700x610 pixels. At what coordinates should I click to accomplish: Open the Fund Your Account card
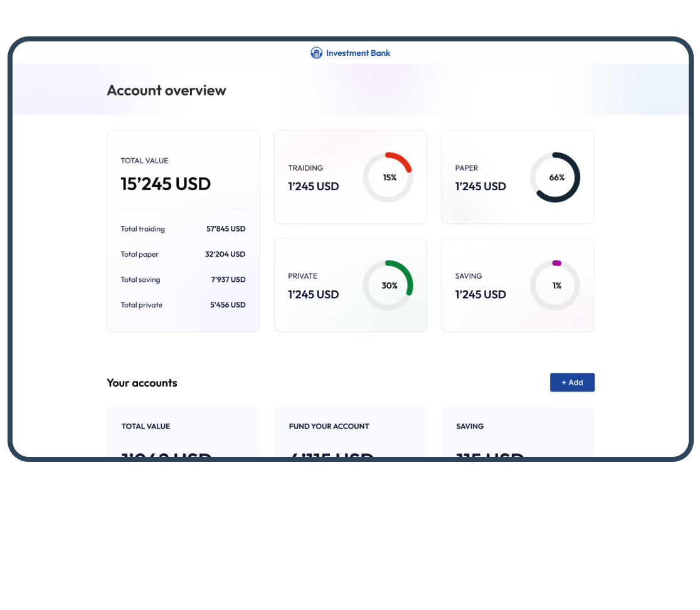coord(350,433)
